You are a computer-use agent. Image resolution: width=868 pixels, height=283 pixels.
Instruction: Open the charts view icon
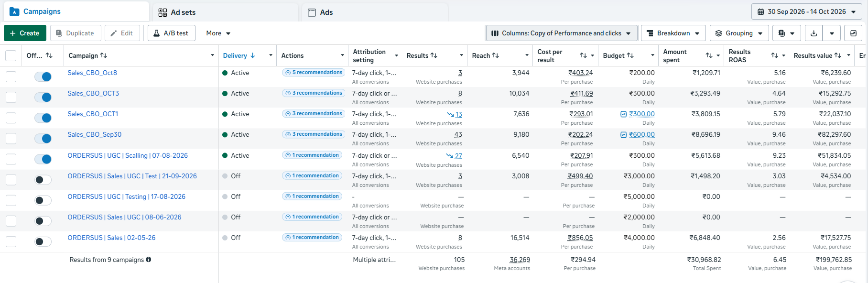point(853,33)
